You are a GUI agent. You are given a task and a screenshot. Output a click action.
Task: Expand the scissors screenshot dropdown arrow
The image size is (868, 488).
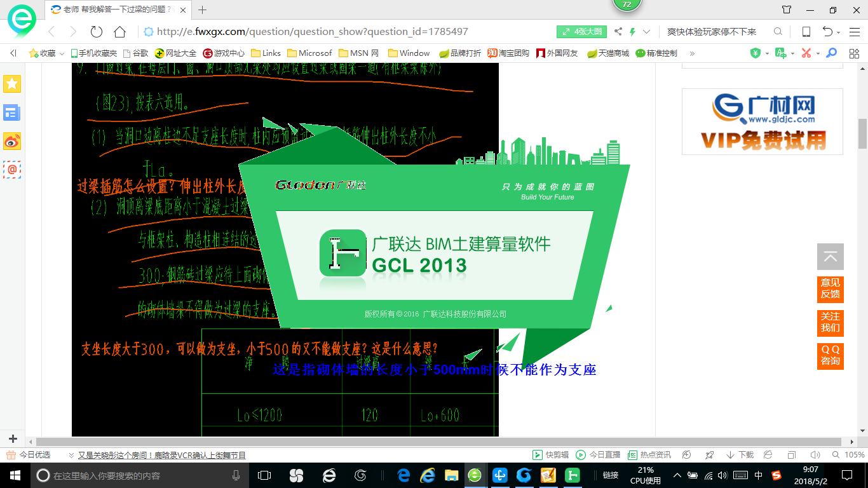818,53
